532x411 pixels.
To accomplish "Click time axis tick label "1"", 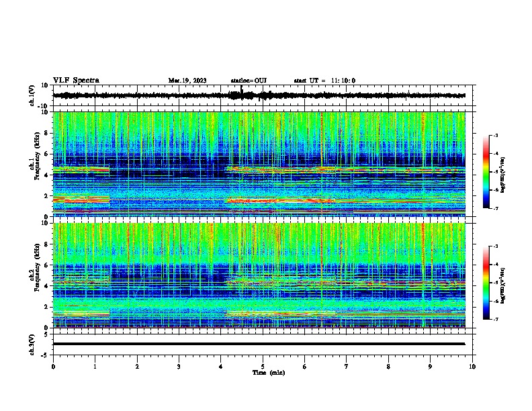I will click(x=95, y=367).
